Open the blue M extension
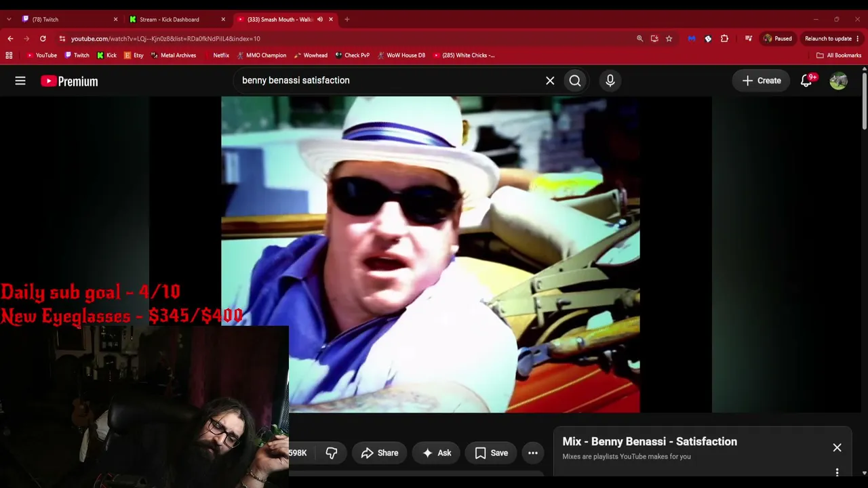This screenshot has height=488, width=868. [692, 39]
